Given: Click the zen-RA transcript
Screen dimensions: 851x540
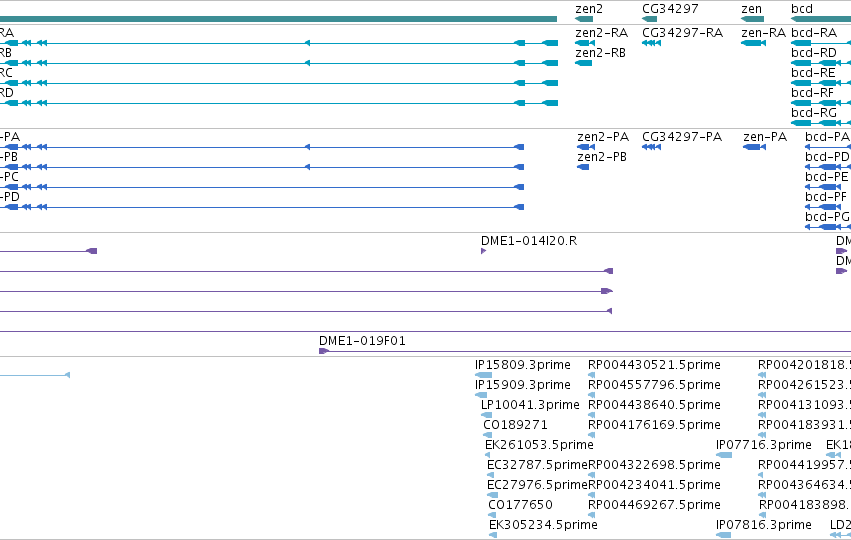Looking at the screenshot, I should click(753, 43).
